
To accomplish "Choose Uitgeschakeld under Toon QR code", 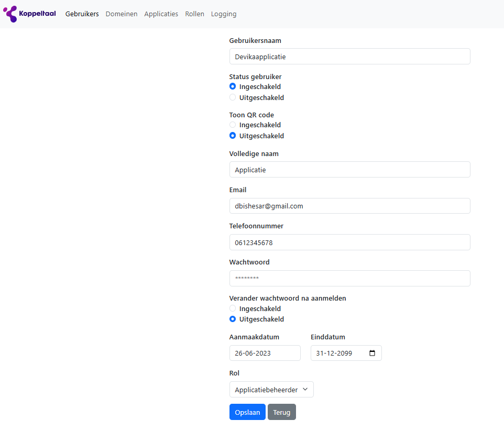I will (x=233, y=136).
